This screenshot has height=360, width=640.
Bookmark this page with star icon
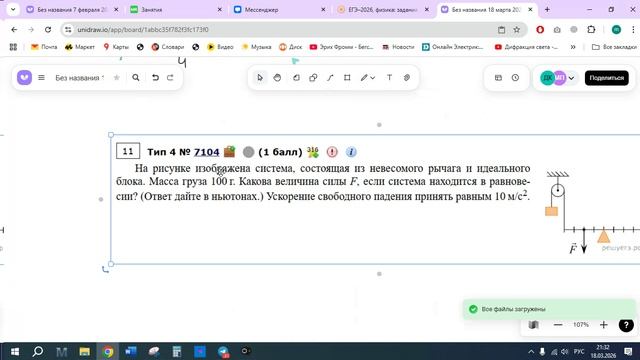point(516,29)
